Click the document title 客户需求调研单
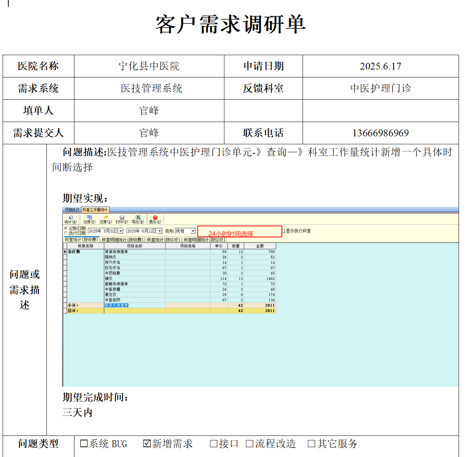This screenshot has height=457, width=476. tap(230, 25)
